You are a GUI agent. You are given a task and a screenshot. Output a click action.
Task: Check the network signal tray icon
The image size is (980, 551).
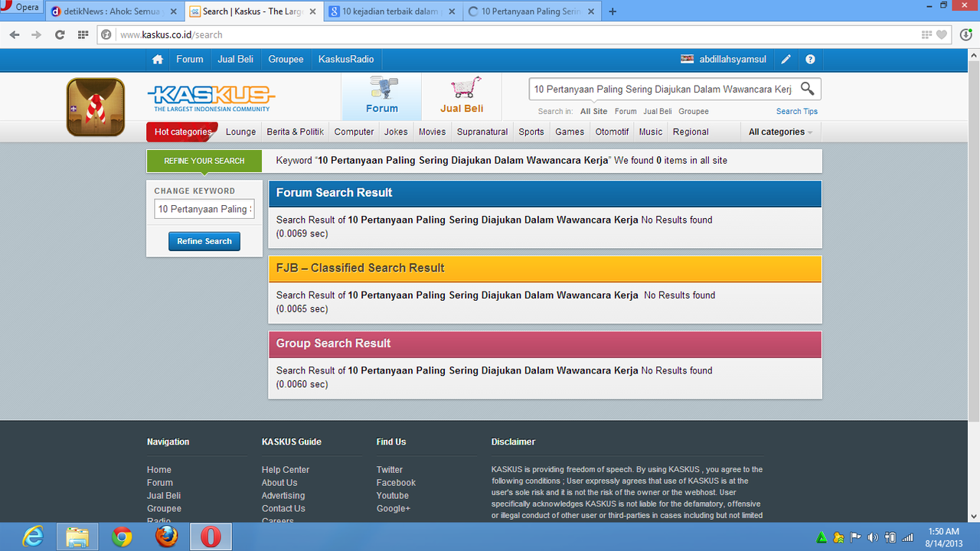click(908, 537)
